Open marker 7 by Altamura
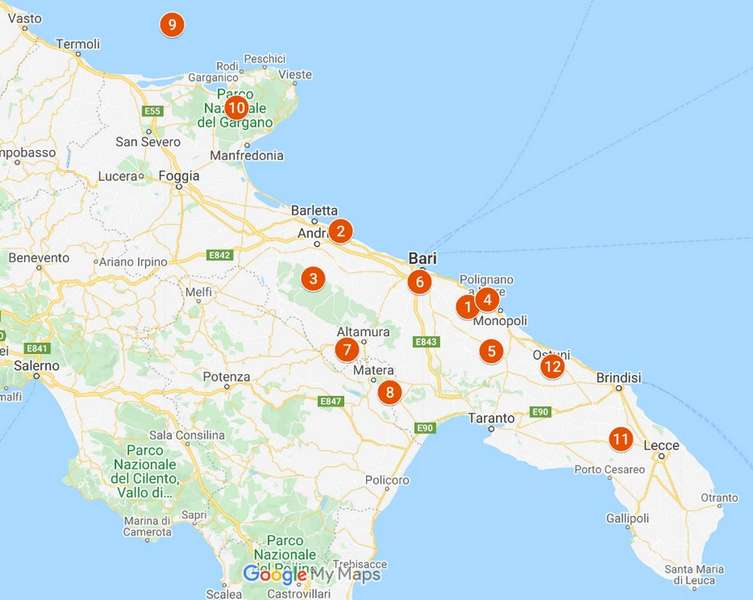This screenshot has width=753, height=600. (347, 350)
